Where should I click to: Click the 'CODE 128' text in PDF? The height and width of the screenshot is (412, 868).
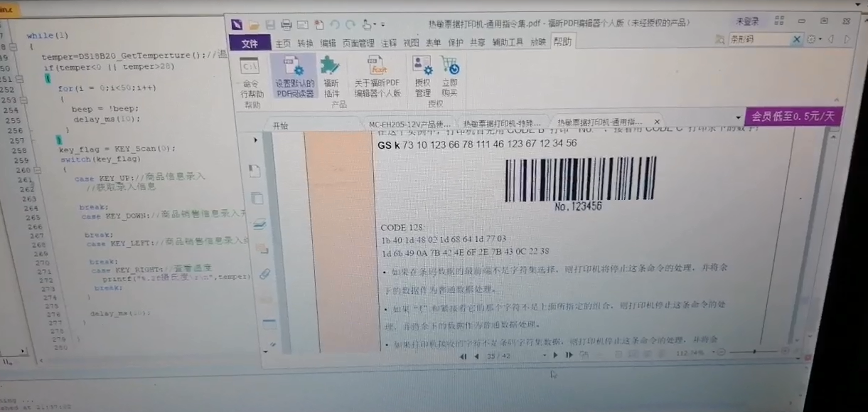point(402,227)
